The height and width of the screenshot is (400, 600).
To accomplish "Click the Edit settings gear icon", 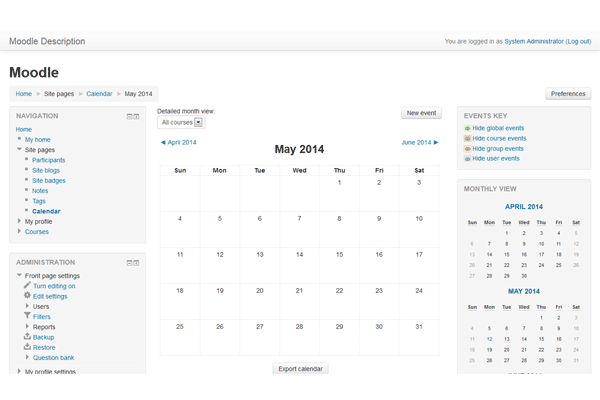I will tap(27, 296).
